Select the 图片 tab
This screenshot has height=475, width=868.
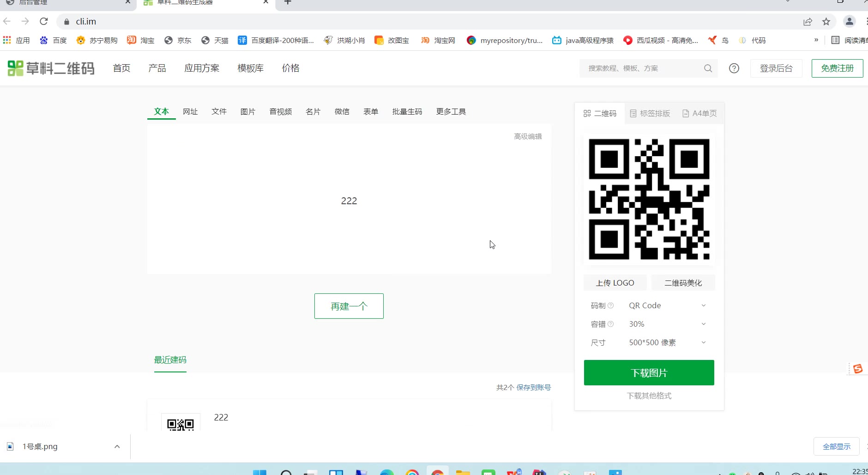pos(248,111)
